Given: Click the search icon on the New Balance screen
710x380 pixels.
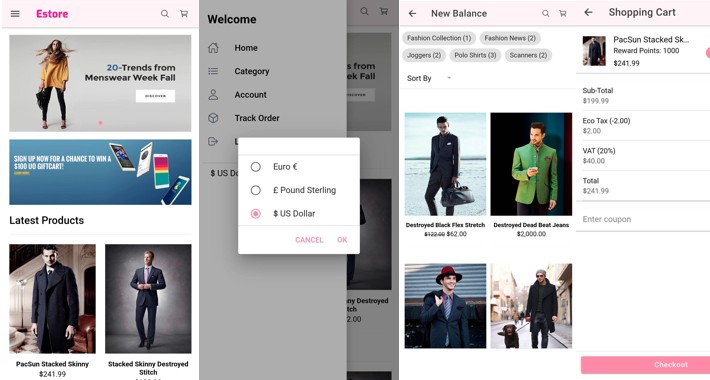Looking at the screenshot, I should (x=546, y=14).
